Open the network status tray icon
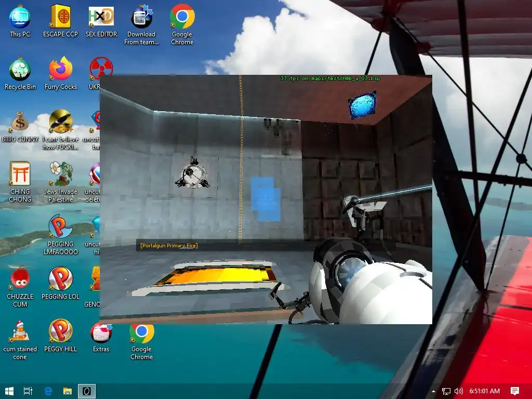 (x=446, y=391)
